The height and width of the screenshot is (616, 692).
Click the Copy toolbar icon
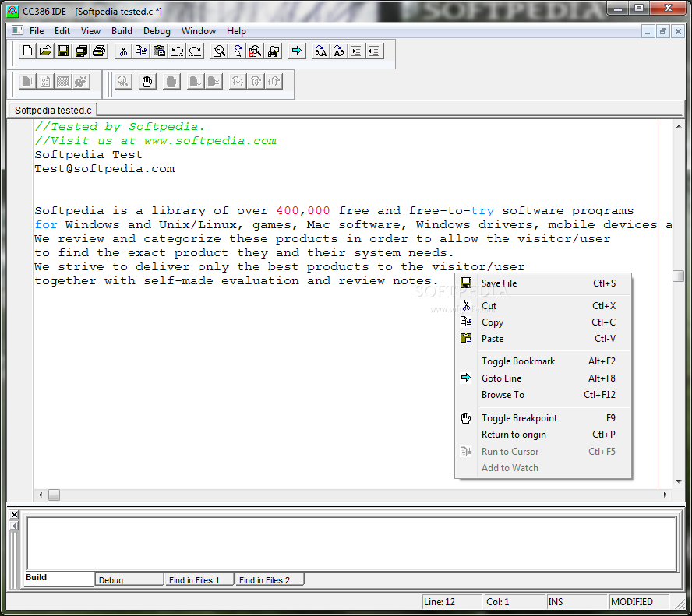(x=141, y=51)
